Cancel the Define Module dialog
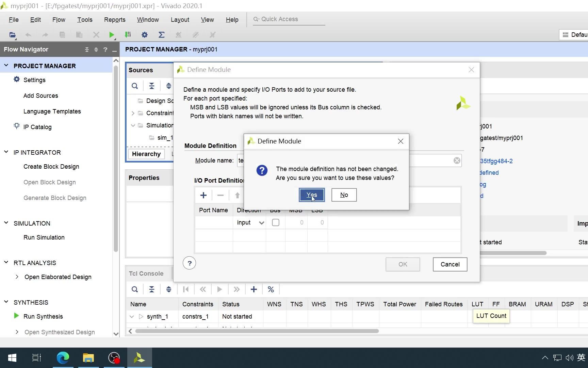The image size is (588, 368). tap(450, 264)
